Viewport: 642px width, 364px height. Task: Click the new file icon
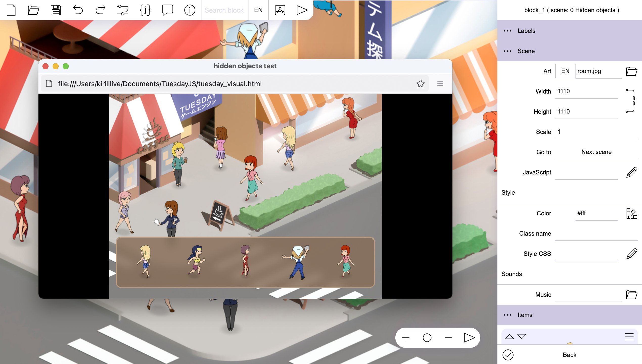click(11, 10)
